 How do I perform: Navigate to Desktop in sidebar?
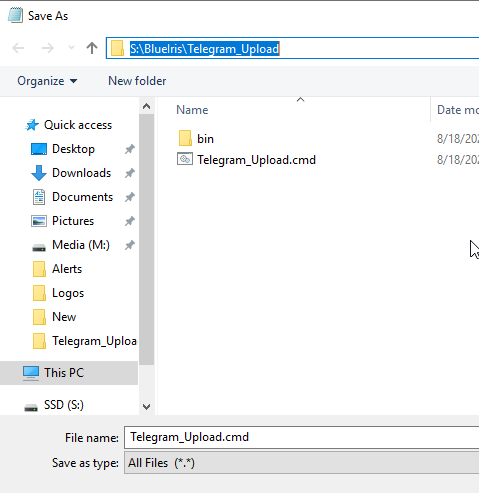pos(73,149)
